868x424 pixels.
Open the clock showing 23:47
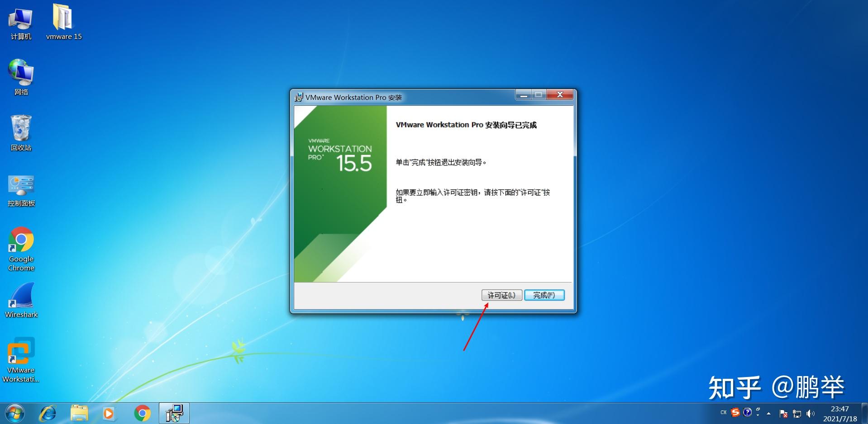coord(840,414)
